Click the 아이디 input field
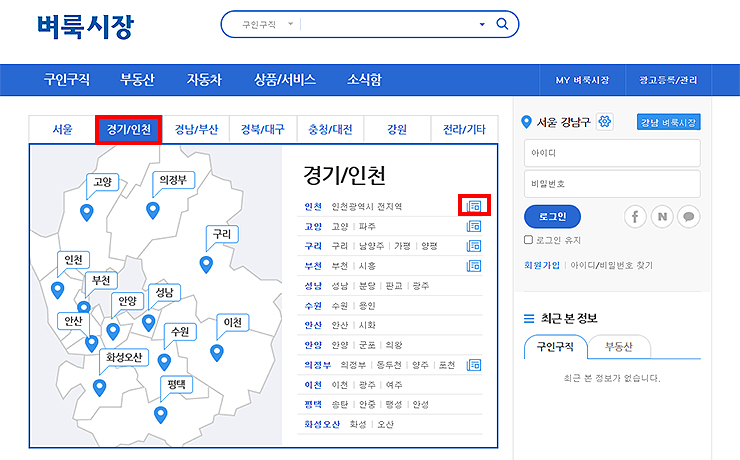 [x=612, y=153]
